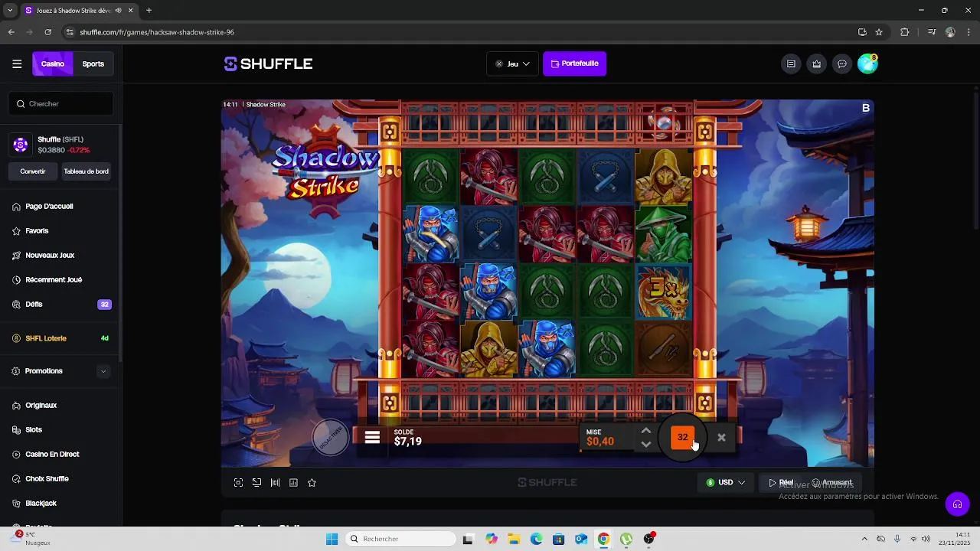Click the Shuffle SHFL token icon
Screen dimensions: 980x551
coord(21,145)
